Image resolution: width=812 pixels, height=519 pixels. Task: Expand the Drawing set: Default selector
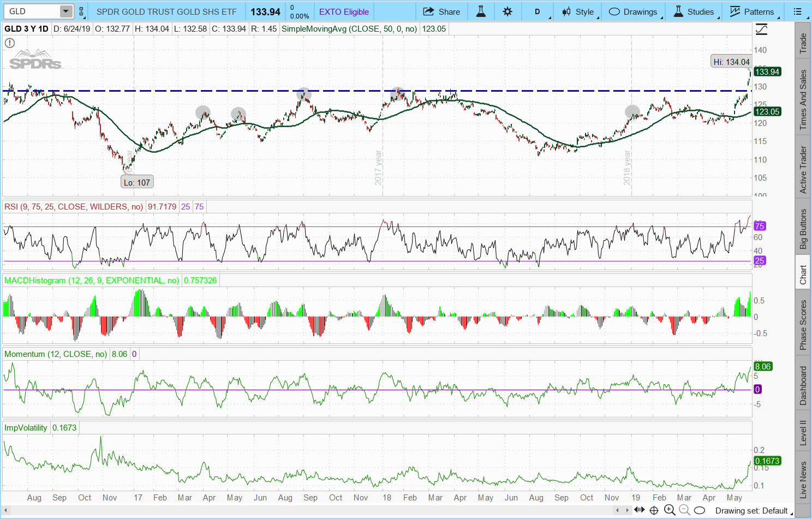click(751, 511)
